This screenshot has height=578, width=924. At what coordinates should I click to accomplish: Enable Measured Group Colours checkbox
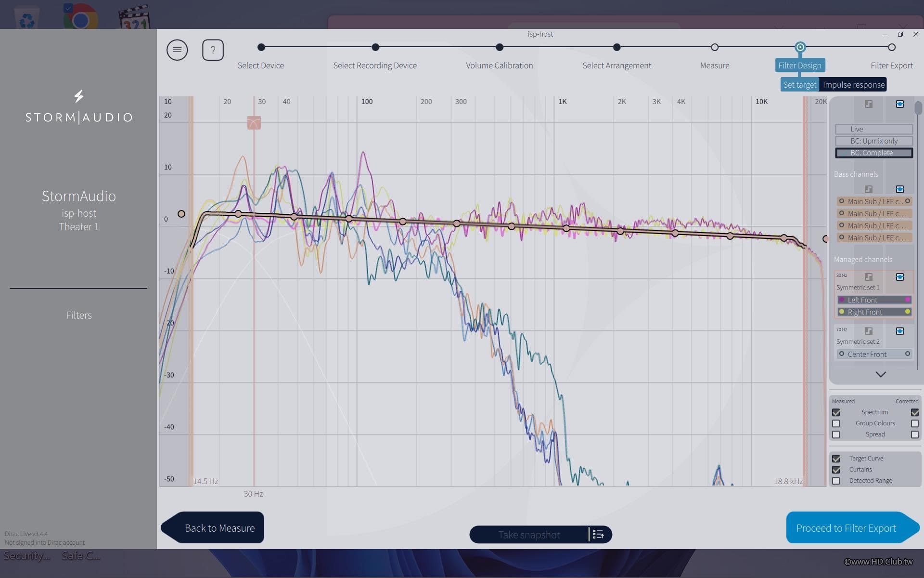(x=836, y=423)
